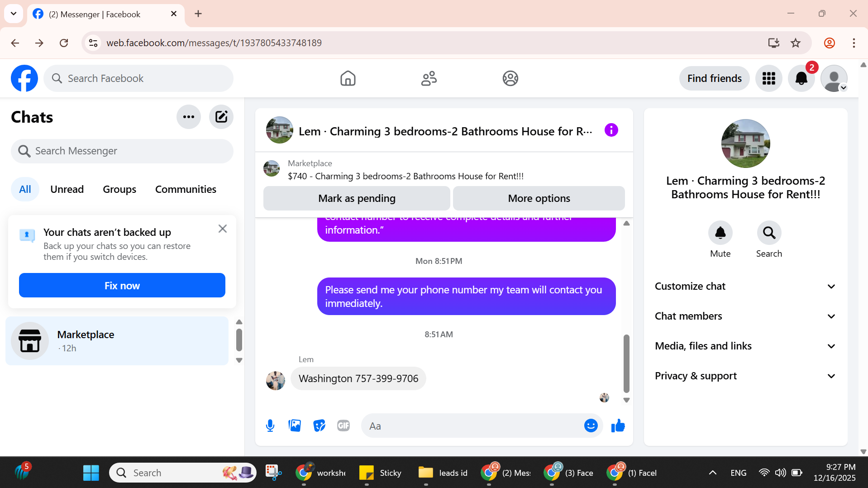This screenshot has height=488, width=868.
Task: Click More options button
Action: (x=539, y=198)
